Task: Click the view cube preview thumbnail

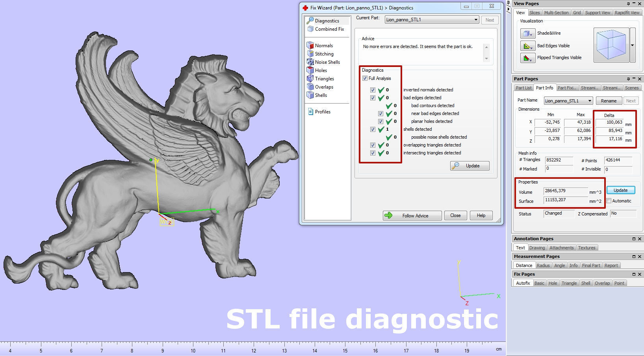Action: (x=611, y=45)
